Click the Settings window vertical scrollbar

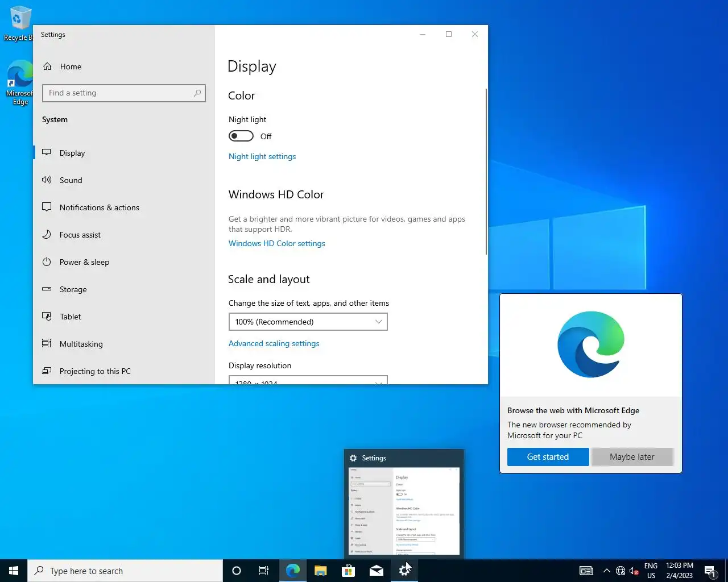(x=486, y=171)
